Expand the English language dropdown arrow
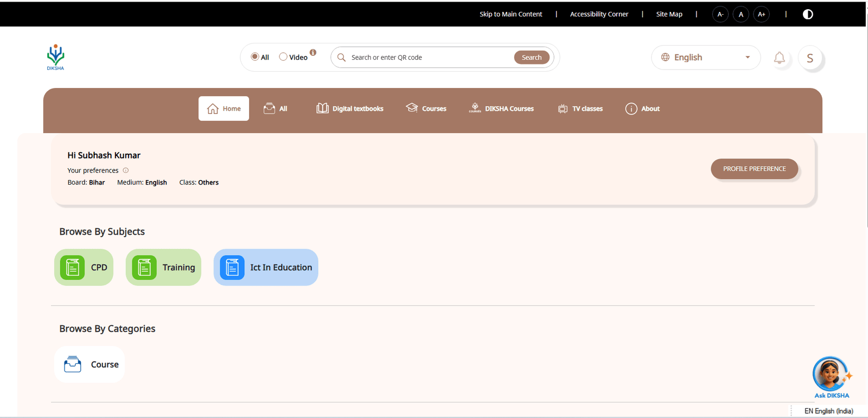Screen dimensions: 868x418 click(748, 58)
